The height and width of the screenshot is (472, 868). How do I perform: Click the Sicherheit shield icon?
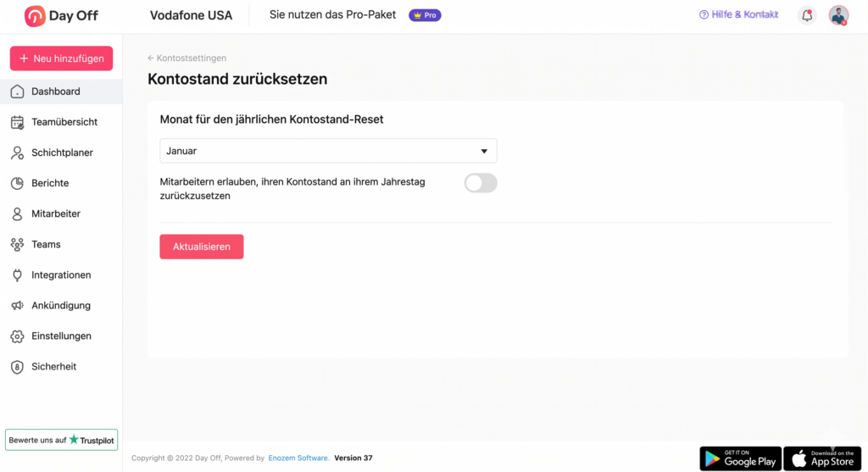click(x=17, y=366)
